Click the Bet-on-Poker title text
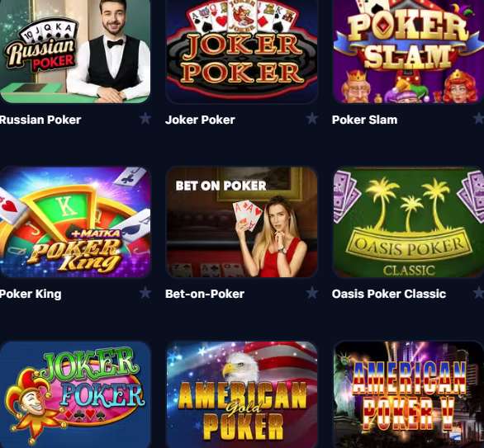 pyautogui.click(x=205, y=294)
